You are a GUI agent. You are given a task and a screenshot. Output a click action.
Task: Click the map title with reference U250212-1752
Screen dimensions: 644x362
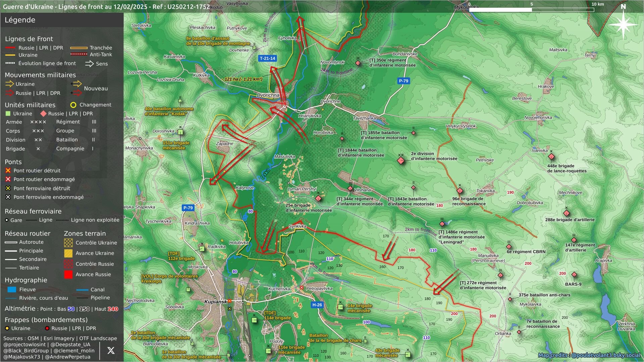point(106,7)
